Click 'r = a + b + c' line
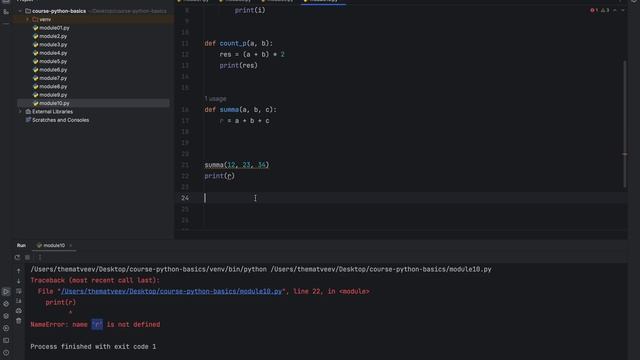640x360 pixels. pos(244,121)
